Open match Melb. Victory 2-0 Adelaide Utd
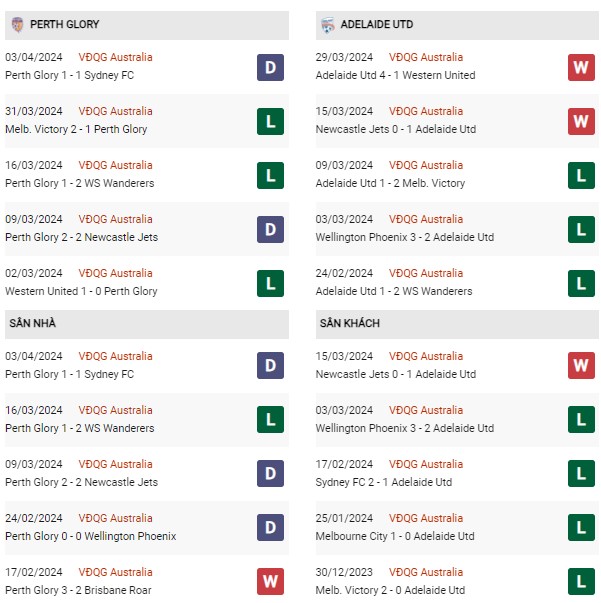 point(390,590)
